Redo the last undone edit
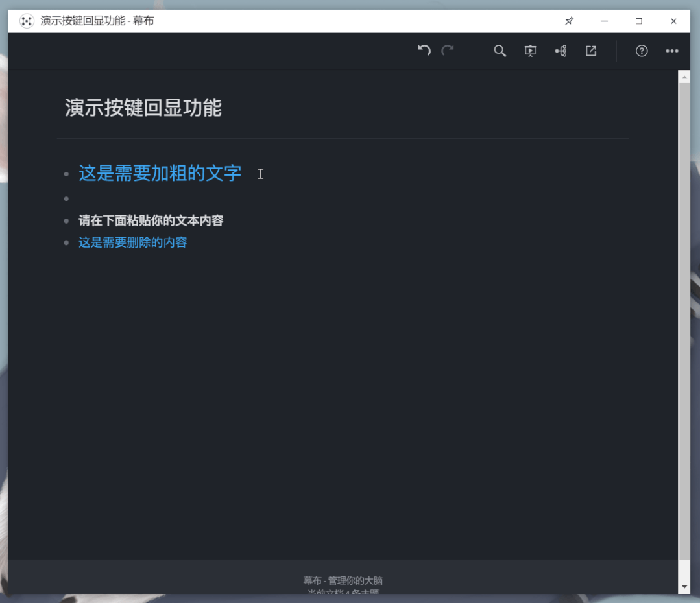The image size is (700, 603). [x=448, y=51]
